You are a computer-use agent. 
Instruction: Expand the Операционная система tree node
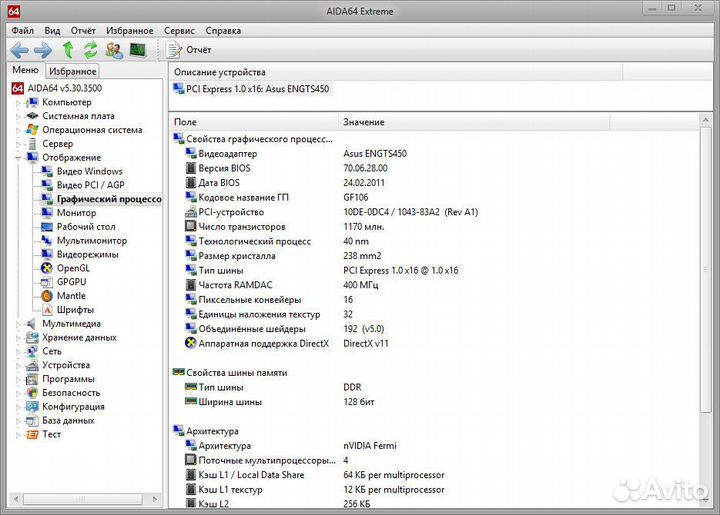[18, 130]
